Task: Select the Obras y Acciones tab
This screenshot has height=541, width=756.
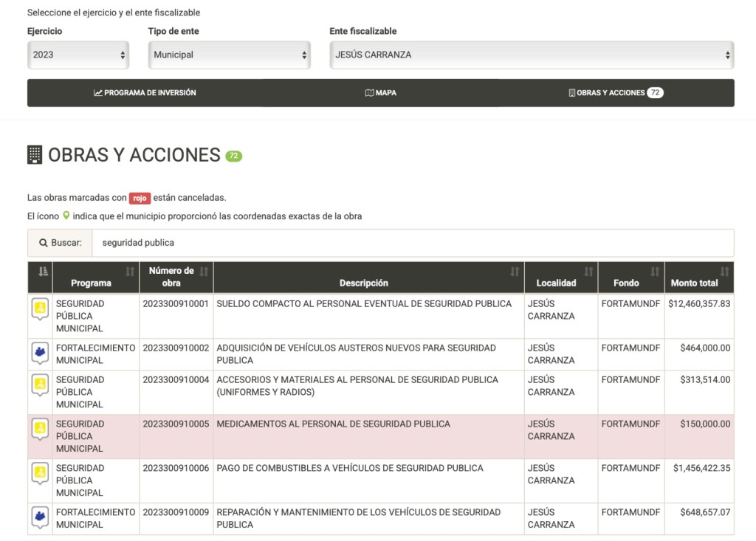Action: coord(616,93)
